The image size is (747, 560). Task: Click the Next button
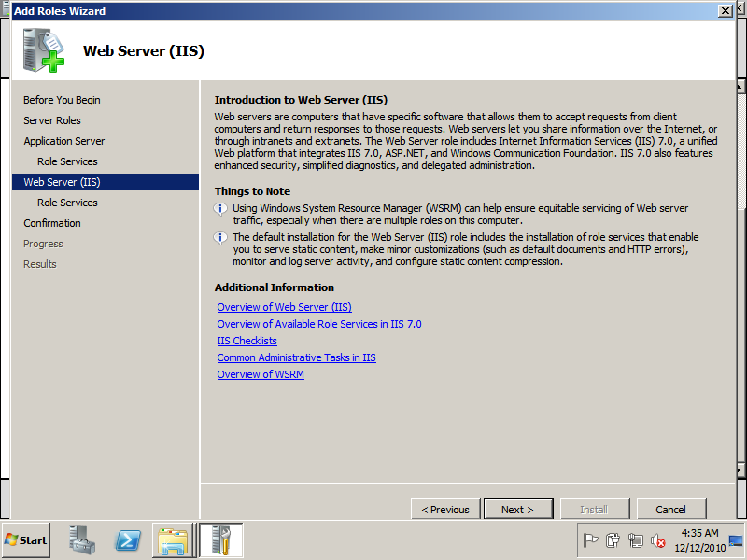tap(518, 510)
